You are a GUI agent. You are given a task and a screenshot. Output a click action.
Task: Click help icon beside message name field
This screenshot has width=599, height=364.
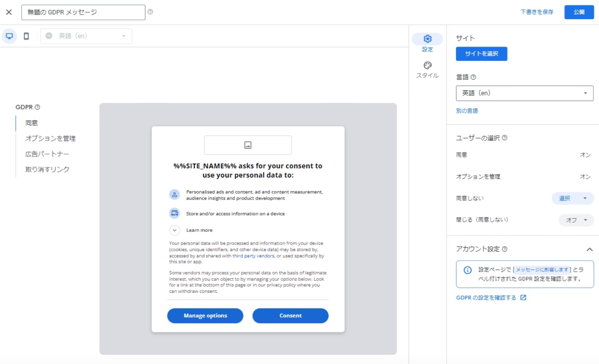150,12
